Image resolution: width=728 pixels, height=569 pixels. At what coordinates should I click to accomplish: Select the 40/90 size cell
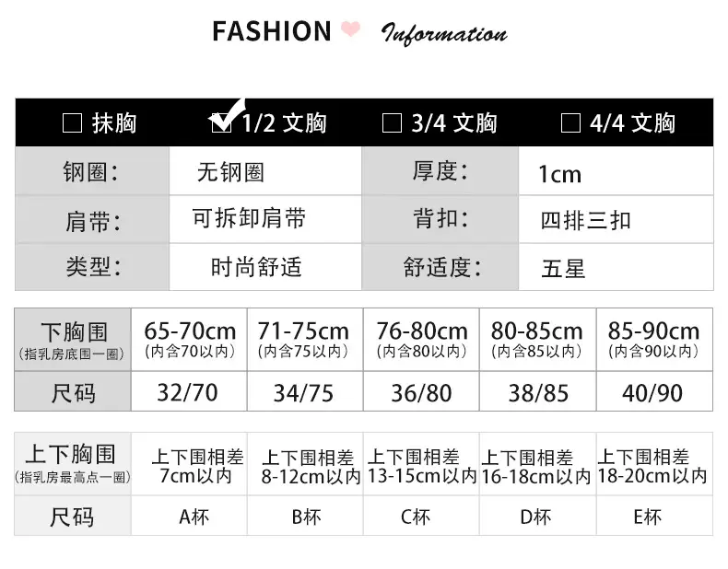pyautogui.click(x=654, y=391)
